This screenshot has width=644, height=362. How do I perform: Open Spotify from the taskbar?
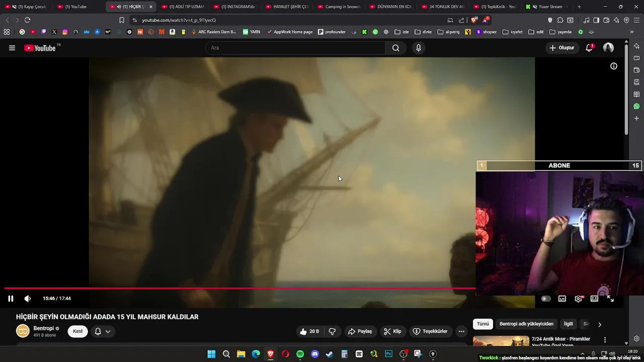point(300,354)
